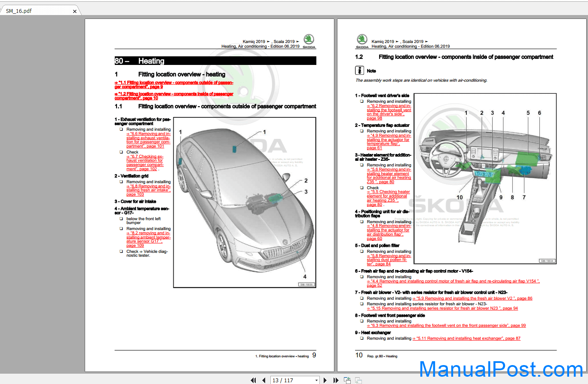This screenshot has height=384, width=588.
Task: Go to the previous page
Action: 264,380
